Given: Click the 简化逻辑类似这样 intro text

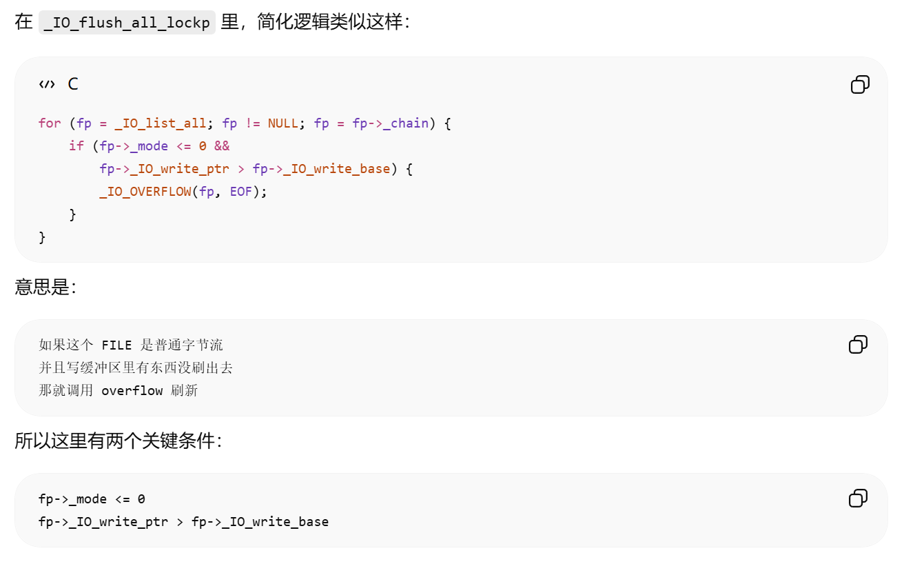Looking at the screenshot, I should tap(333, 22).
